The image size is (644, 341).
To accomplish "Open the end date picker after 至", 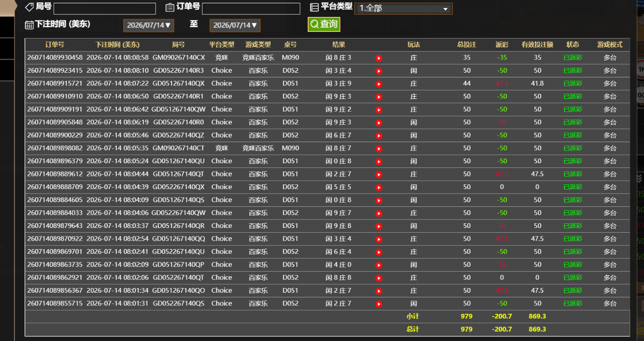I will click(235, 25).
